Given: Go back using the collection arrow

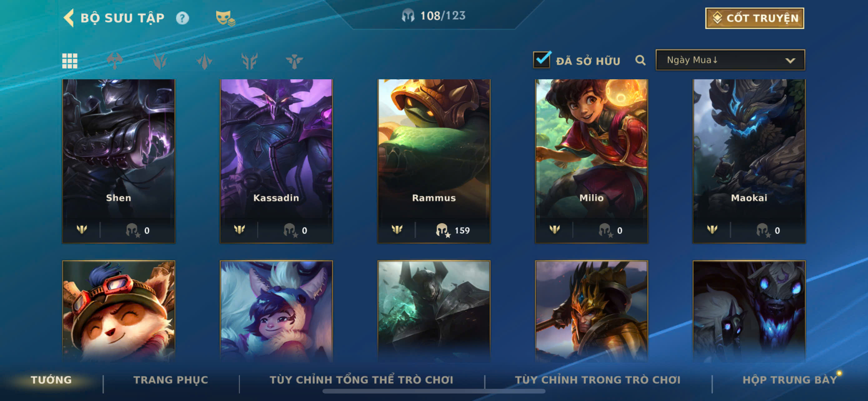Looking at the screenshot, I should [x=69, y=18].
